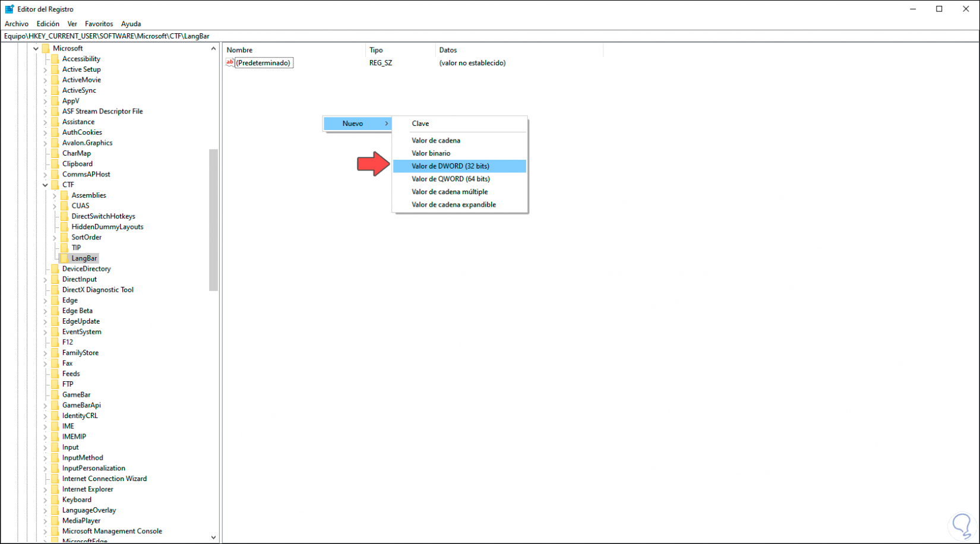Screen dimensions: 980x544
Task: Click the Edge Beta folder icon
Action: click(55, 311)
